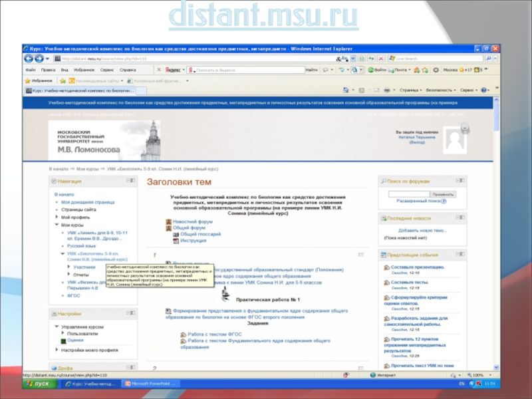Click the page vertical scrollbar down arrow

pyautogui.click(x=496, y=368)
